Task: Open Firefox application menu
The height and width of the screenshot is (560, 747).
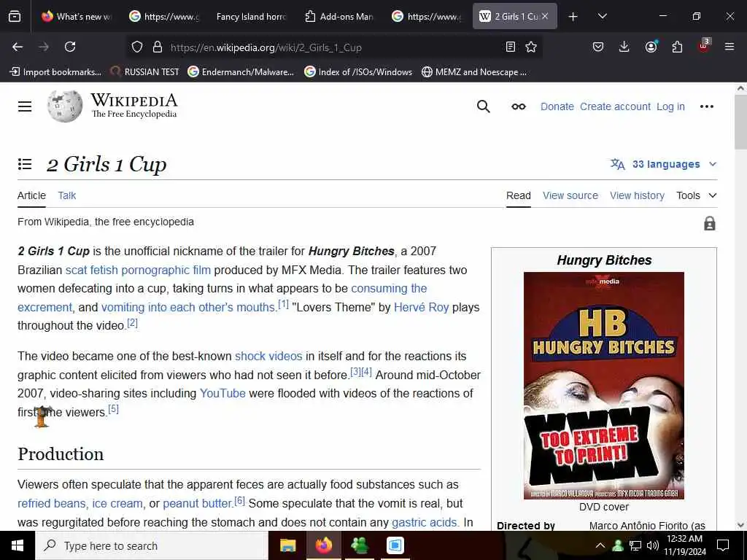Action: (x=729, y=47)
